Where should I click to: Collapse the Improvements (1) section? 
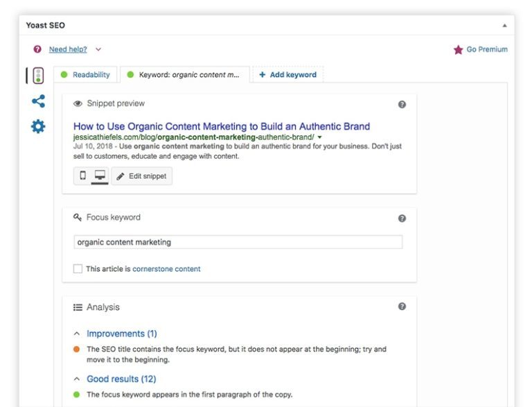[77, 334]
